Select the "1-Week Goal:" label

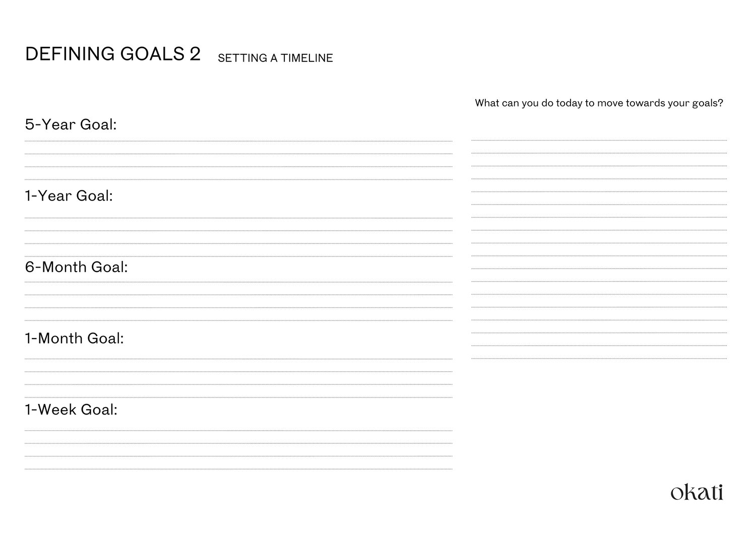[71, 410]
